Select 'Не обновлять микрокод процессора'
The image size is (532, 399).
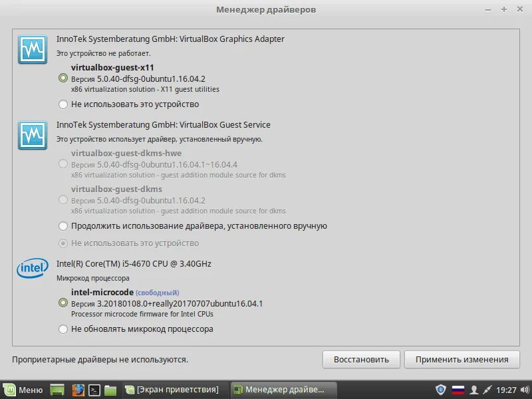(63, 329)
